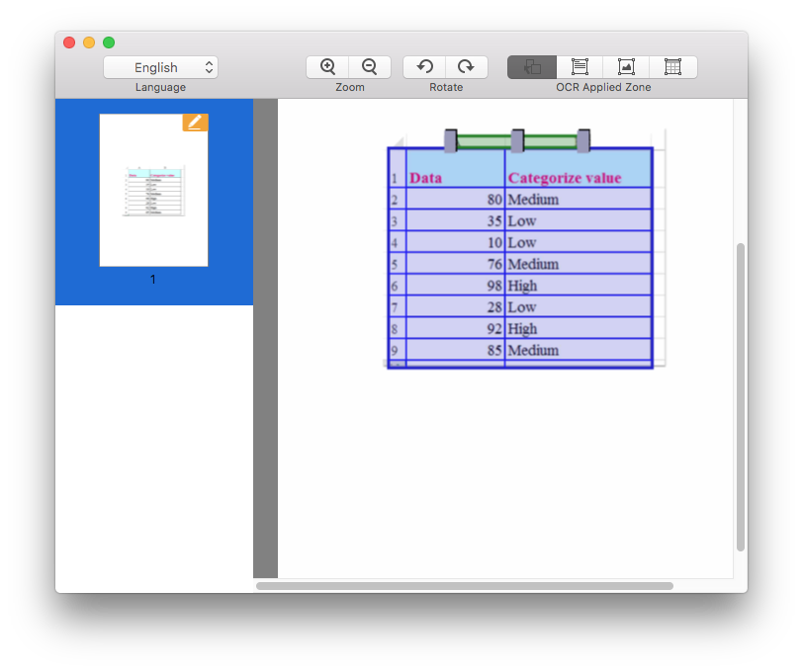Screen dimensions: 803x672
Task: Select the image zone OCR tool
Action: click(x=626, y=67)
